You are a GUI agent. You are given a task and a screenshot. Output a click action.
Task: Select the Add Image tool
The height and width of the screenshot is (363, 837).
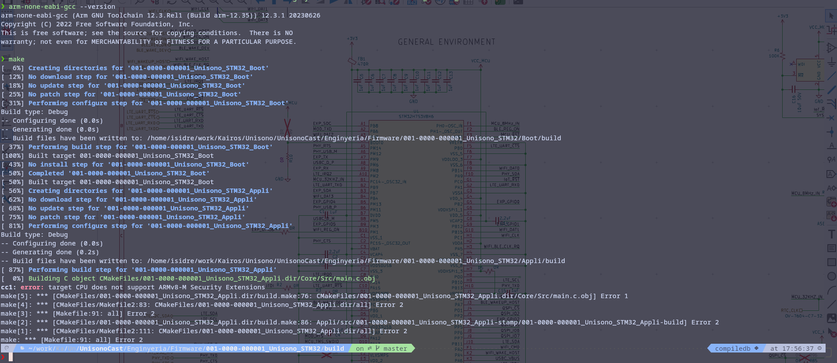pyautogui.click(x=832, y=319)
